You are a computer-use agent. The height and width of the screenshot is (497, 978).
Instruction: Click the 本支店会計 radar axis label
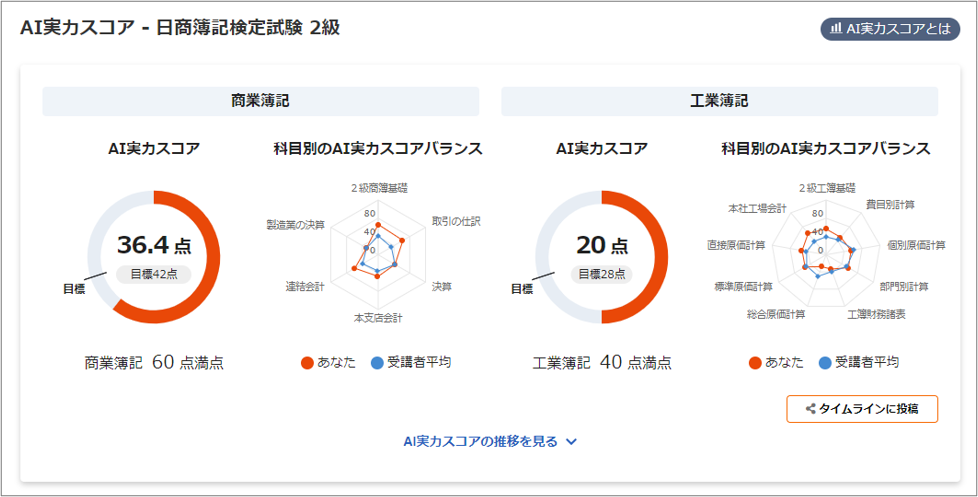point(379,319)
